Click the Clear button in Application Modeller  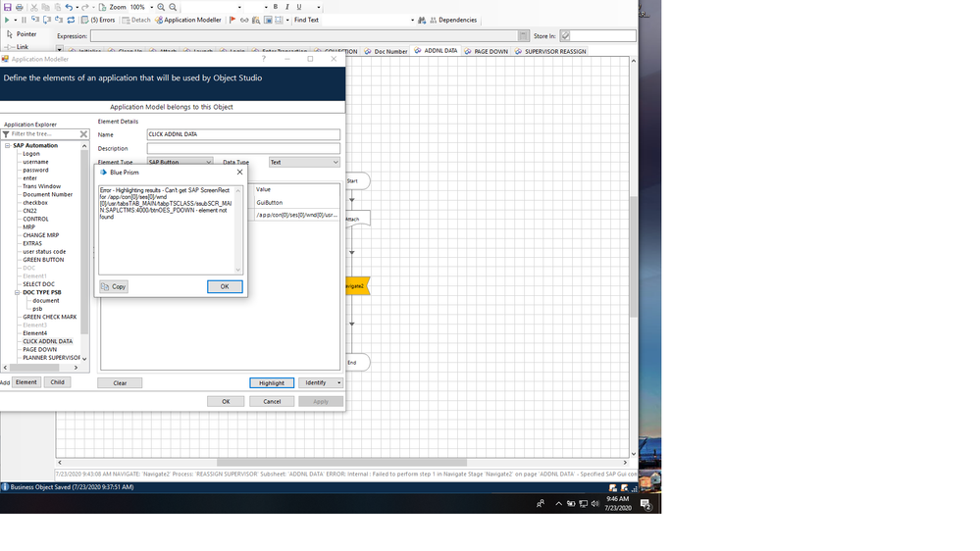tap(120, 383)
